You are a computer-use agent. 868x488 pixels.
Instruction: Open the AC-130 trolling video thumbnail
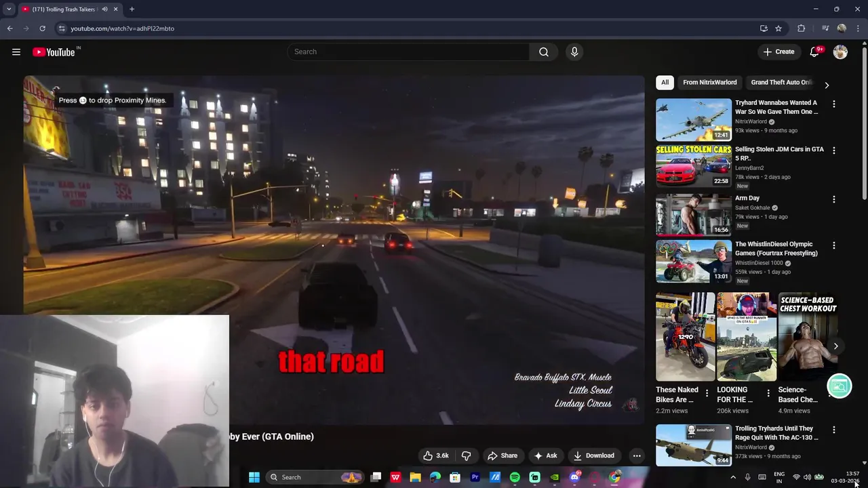(694, 445)
